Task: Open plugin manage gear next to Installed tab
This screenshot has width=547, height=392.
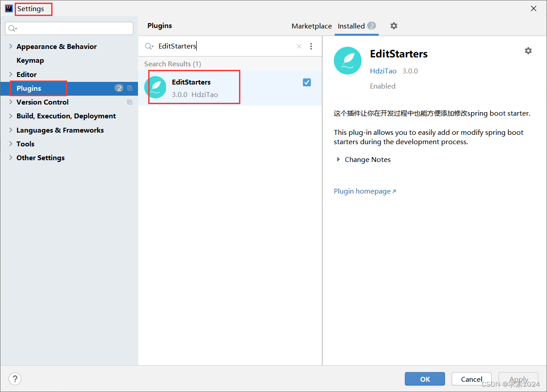Action: pyautogui.click(x=393, y=26)
